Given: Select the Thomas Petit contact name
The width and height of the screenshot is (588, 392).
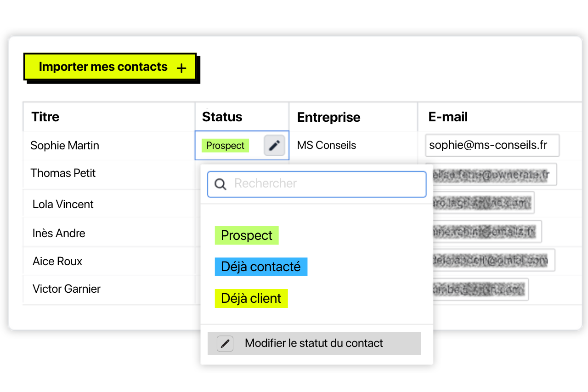Looking at the screenshot, I should pos(63,173).
